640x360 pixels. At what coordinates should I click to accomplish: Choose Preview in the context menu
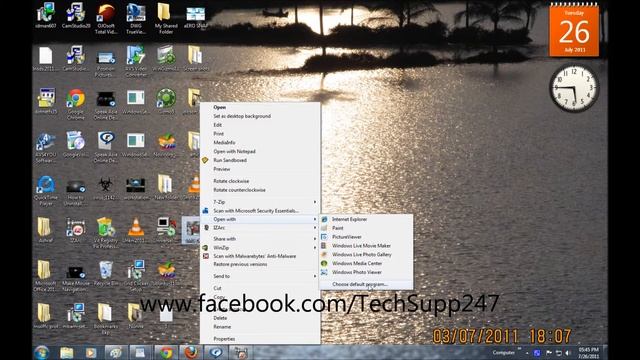(260, 169)
